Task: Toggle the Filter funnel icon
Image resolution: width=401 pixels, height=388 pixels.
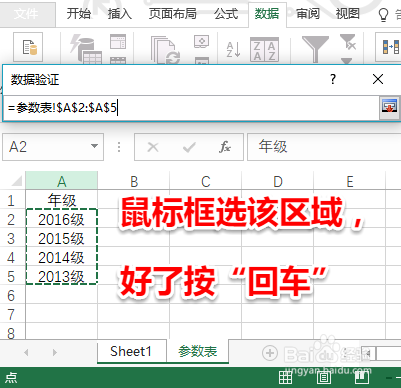Action: point(315,49)
